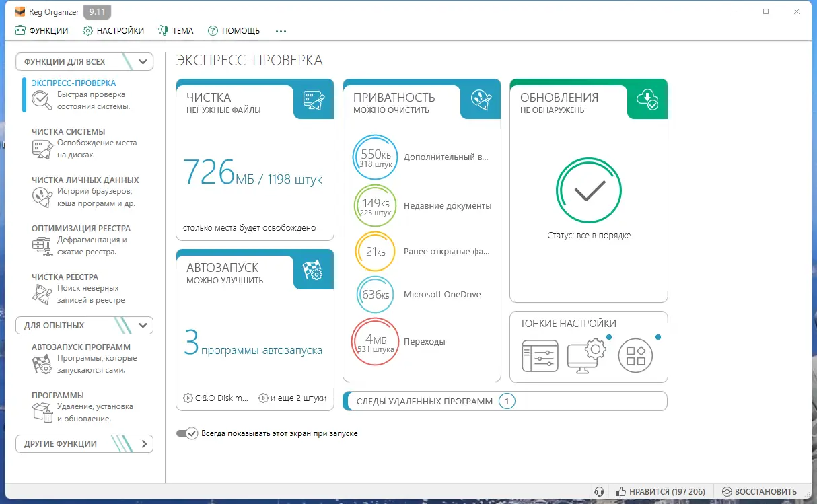Open the Чистка системы section
The height and width of the screenshot is (504, 817).
(87, 143)
